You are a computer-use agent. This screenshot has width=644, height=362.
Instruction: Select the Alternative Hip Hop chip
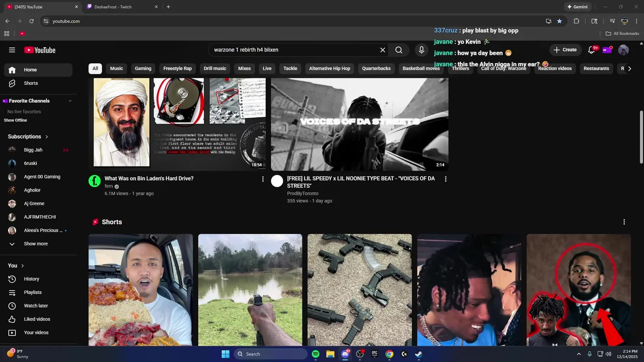[330, 68]
